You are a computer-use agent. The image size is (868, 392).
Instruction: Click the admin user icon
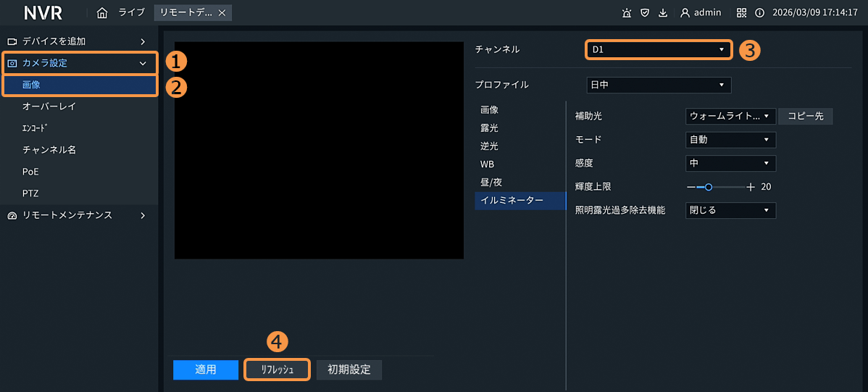tap(685, 12)
